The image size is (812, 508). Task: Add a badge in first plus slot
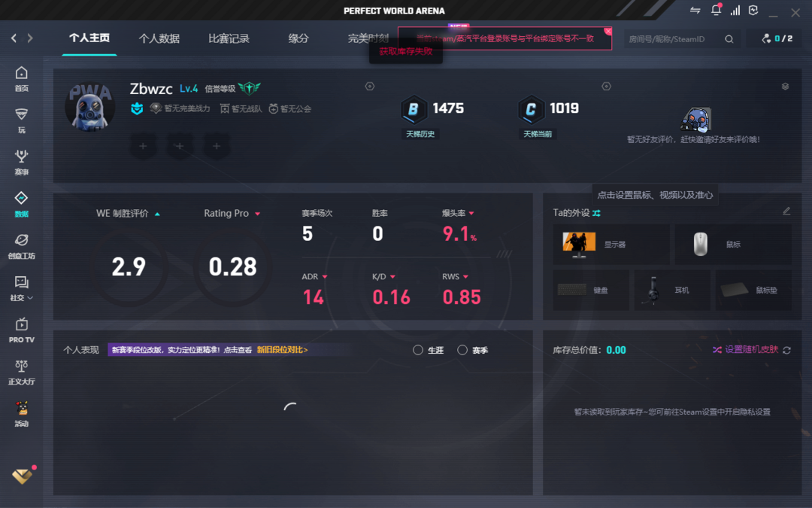[143, 146]
